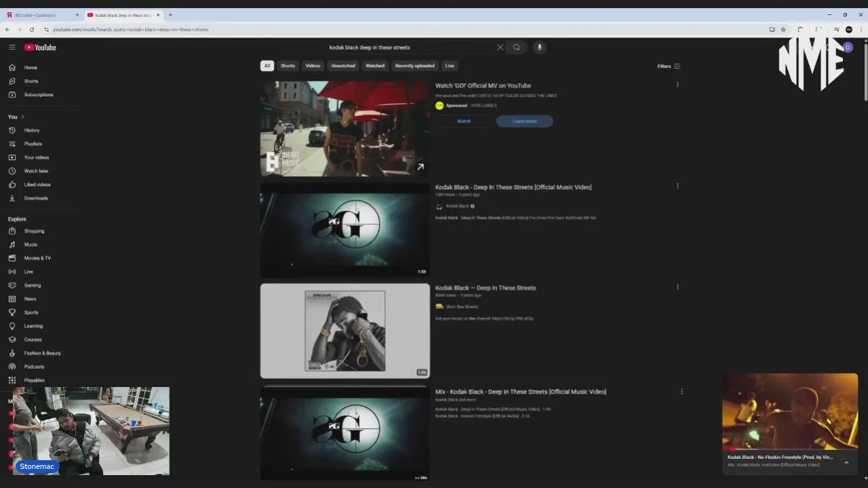Select the Watched filter chip

point(375,66)
